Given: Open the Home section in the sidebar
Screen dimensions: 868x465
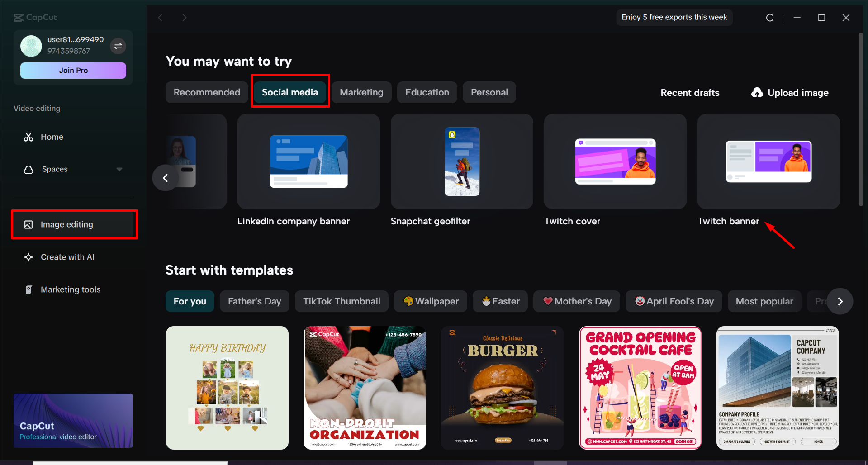Looking at the screenshot, I should click(x=52, y=137).
